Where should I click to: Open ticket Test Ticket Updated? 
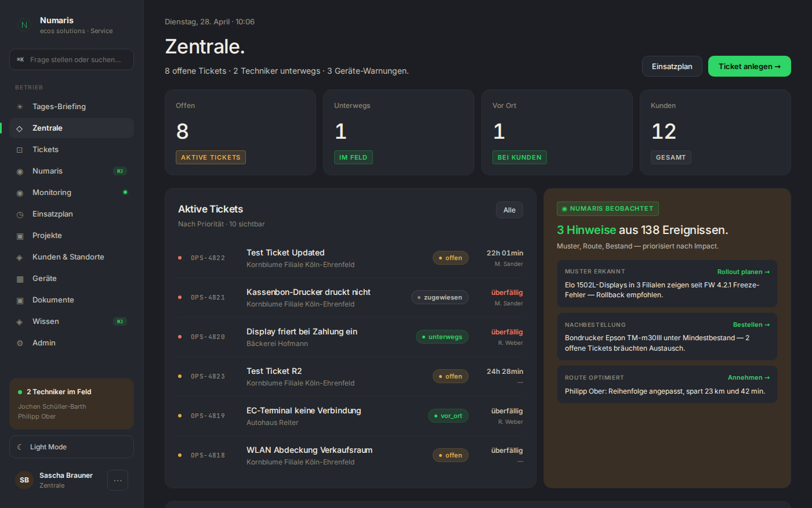tap(350, 258)
